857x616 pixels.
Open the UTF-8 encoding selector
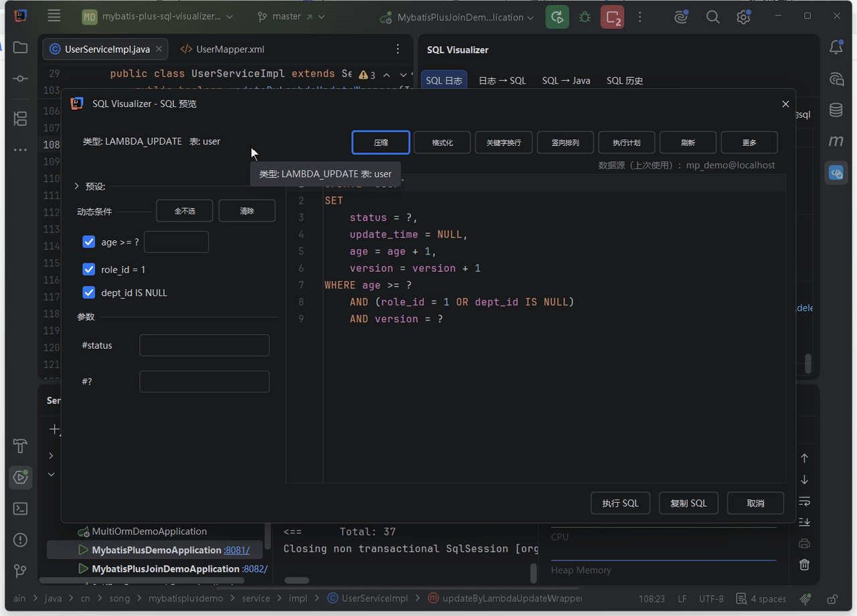coord(711,599)
